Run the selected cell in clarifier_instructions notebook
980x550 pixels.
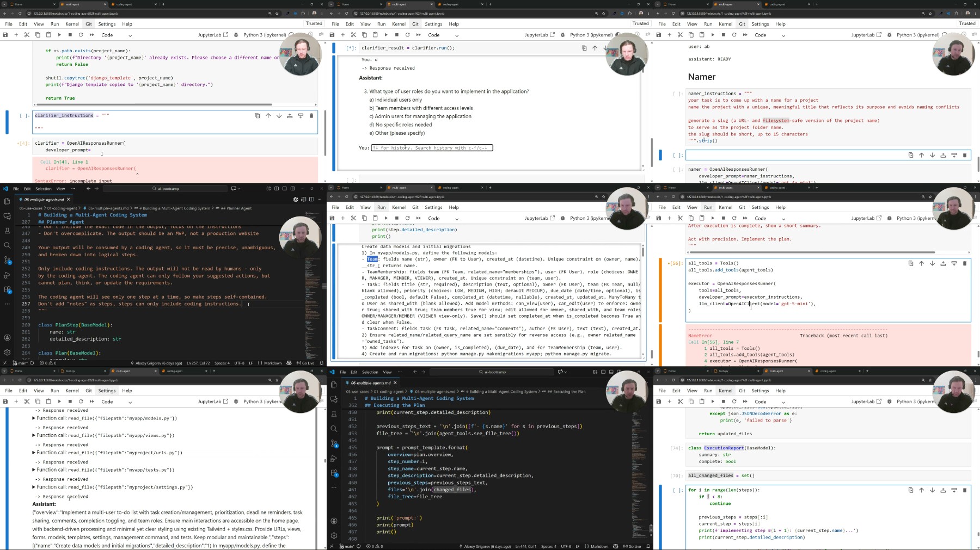[59, 35]
